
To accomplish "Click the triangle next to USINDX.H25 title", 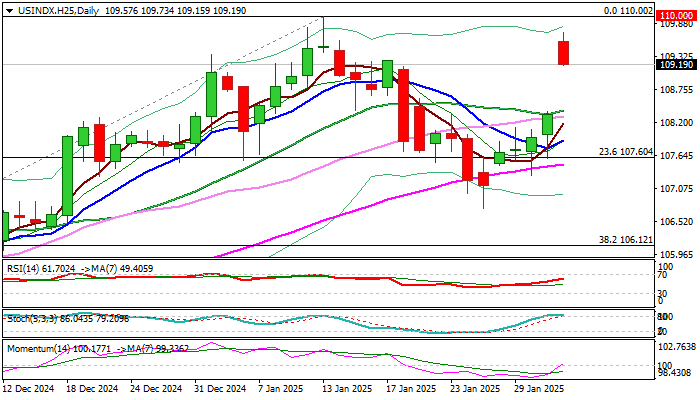I will tap(9, 11).
